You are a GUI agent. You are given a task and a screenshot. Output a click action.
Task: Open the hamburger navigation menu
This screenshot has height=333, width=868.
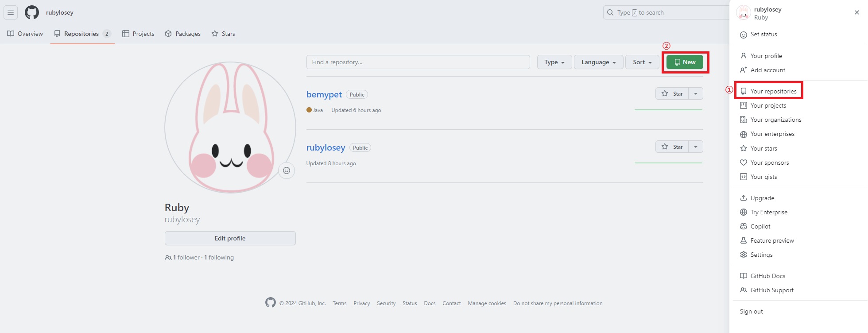click(11, 12)
